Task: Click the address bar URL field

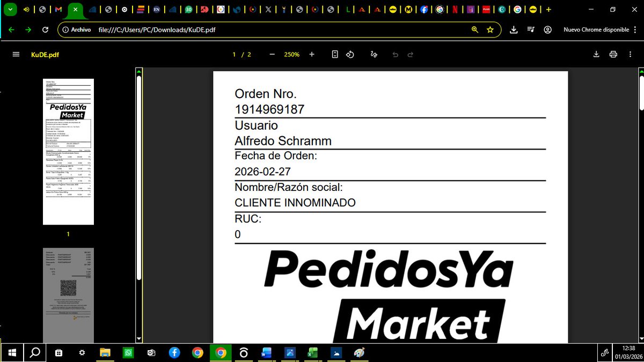Action: tap(279, 29)
